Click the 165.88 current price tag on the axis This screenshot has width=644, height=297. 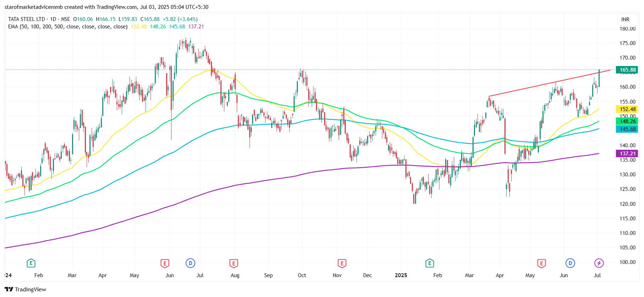[x=627, y=70]
